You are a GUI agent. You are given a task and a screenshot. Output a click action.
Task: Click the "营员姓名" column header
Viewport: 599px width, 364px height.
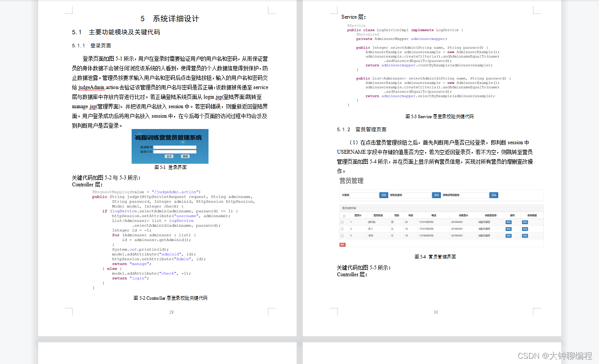(x=378, y=215)
